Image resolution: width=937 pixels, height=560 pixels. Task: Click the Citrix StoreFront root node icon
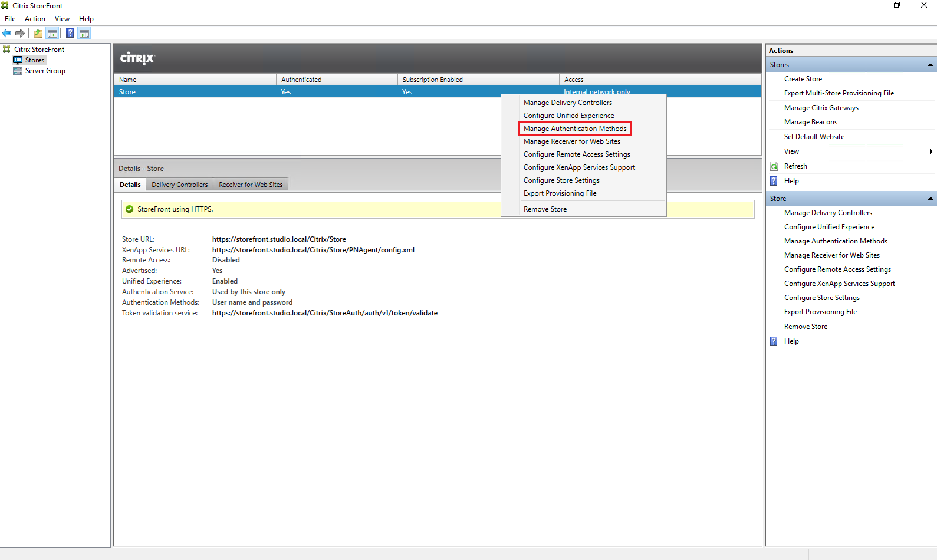6,50
